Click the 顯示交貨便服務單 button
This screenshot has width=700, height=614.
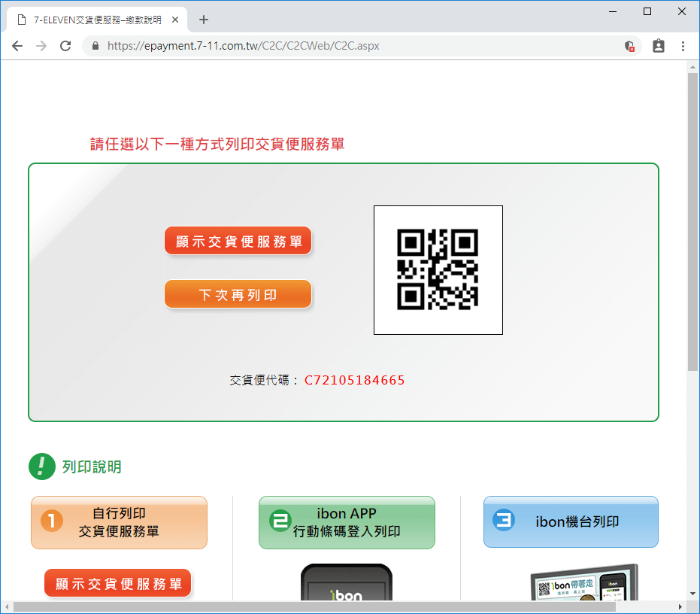click(238, 241)
